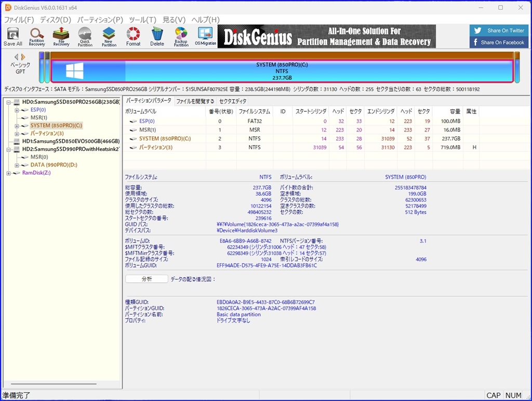Launch File Recovery tool
This screenshot has width=532, height=401.
click(x=61, y=36)
